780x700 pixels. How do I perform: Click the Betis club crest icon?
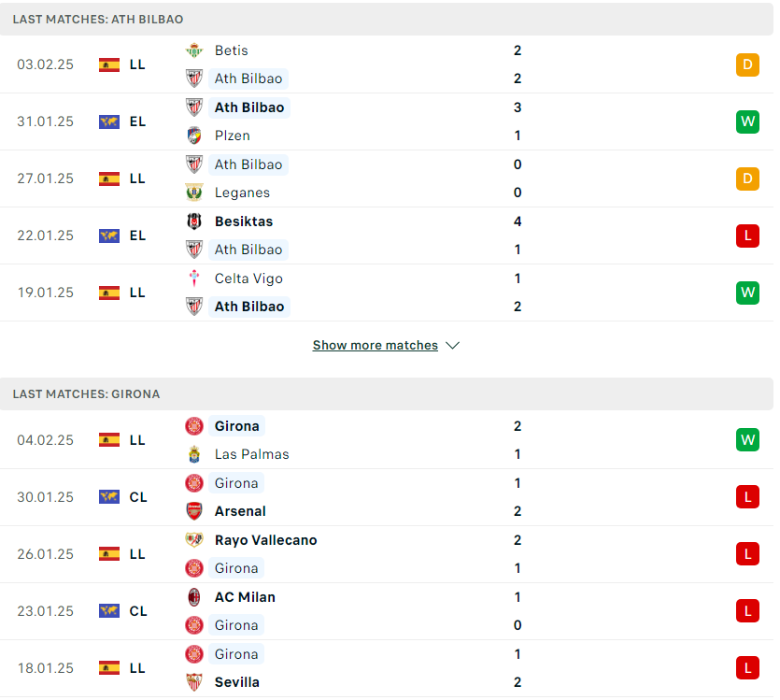194,50
